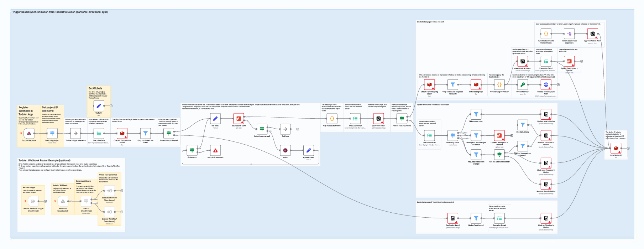Viewport: 644px width, 249px height.
Task: Open the End here node
Action: pyautogui.click(x=285, y=129)
